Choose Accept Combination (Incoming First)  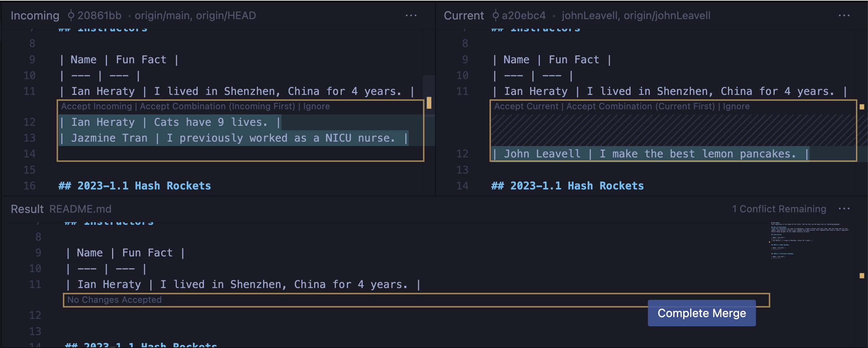(x=217, y=106)
